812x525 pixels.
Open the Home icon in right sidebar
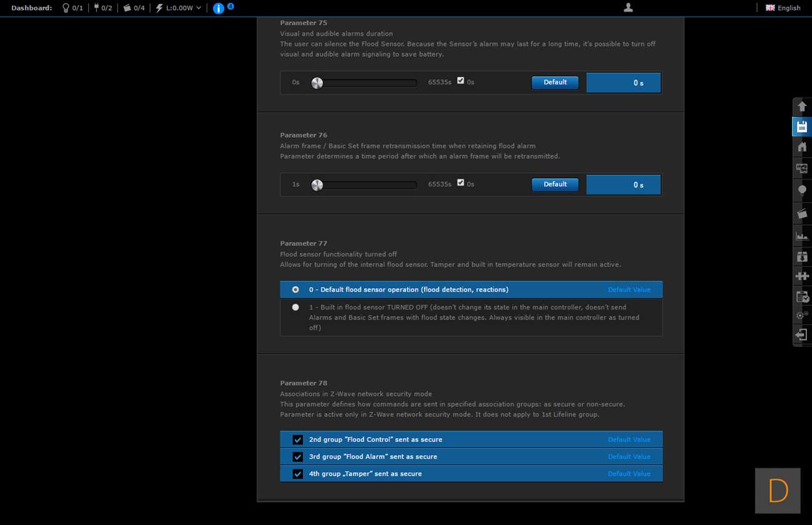[x=802, y=147]
